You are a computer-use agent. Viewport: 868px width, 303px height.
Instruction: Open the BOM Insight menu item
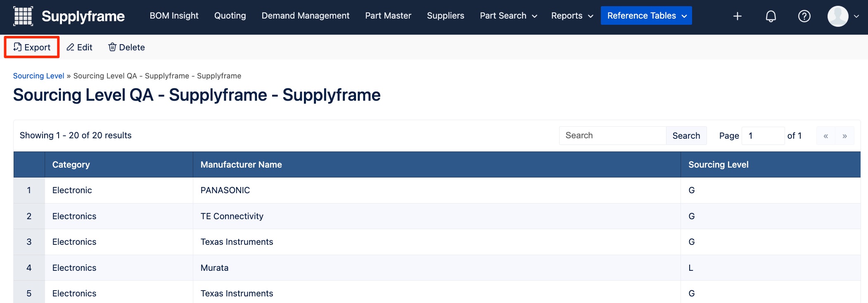click(174, 16)
